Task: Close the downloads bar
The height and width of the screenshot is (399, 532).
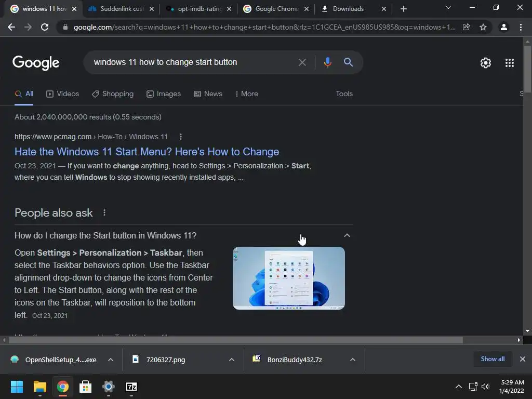Action: pyautogui.click(x=523, y=359)
